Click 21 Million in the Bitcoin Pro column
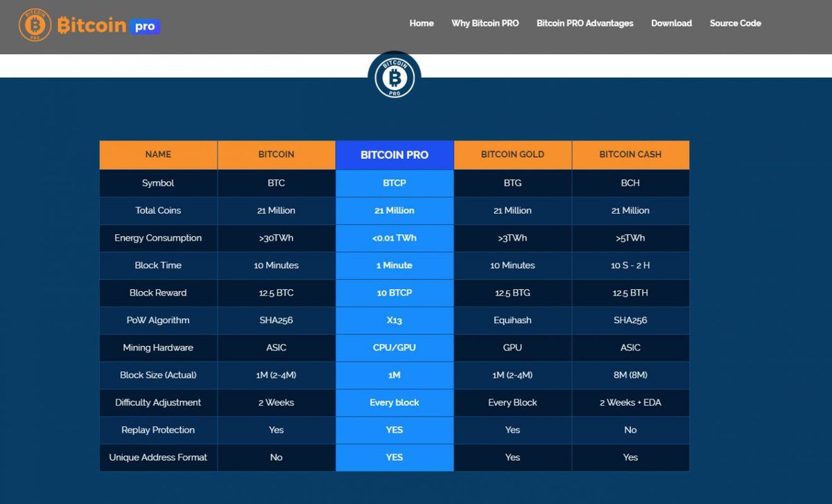This screenshot has height=504, width=832. tap(395, 211)
